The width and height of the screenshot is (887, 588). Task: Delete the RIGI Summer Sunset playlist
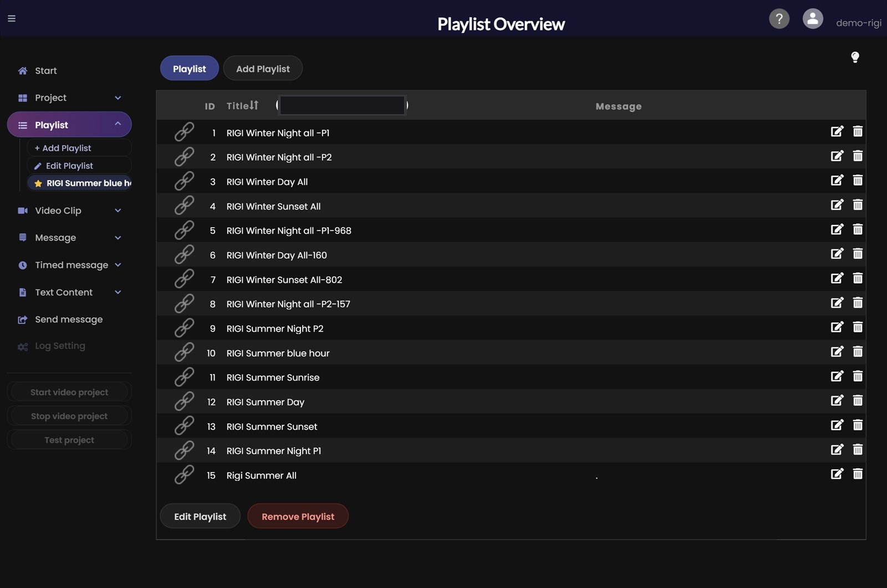click(858, 425)
